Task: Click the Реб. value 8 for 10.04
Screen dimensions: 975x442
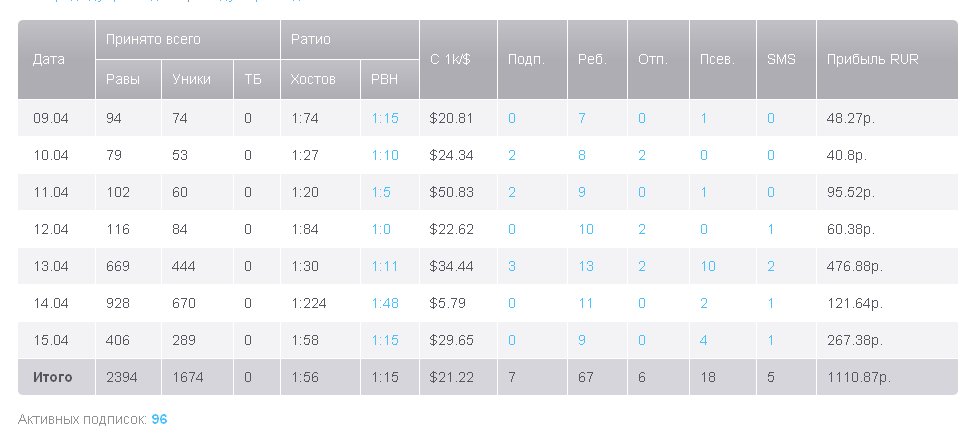Action: [x=582, y=155]
